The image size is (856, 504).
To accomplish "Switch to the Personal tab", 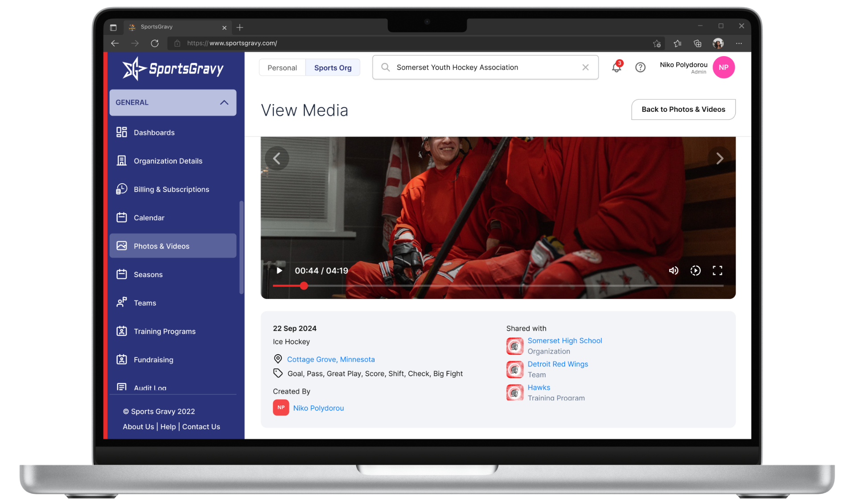I will coord(282,68).
